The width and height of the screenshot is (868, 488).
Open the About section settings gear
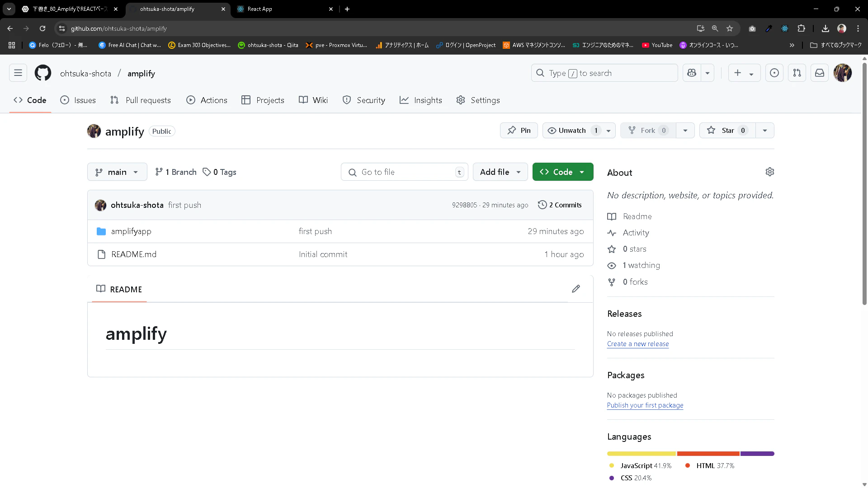tap(770, 172)
